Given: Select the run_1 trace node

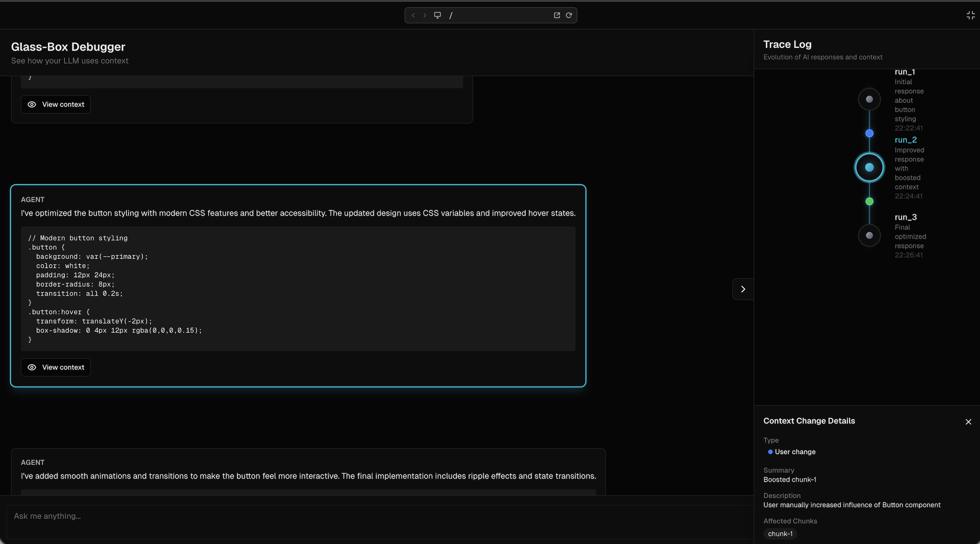Looking at the screenshot, I should pos(869,99).
